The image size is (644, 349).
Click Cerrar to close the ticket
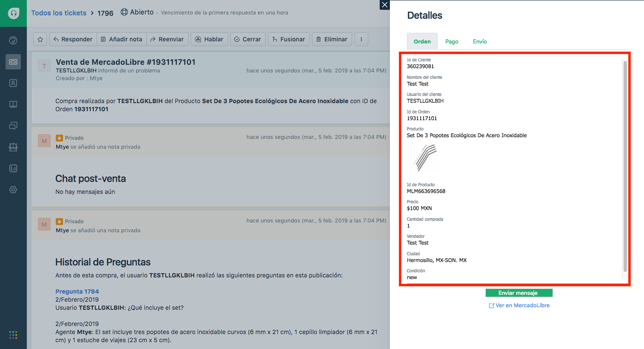(x=248, y=39)
